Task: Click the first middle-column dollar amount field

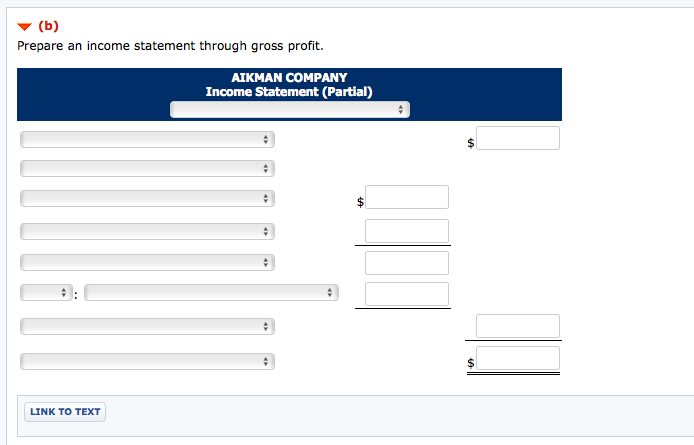Action: point(407,197)
